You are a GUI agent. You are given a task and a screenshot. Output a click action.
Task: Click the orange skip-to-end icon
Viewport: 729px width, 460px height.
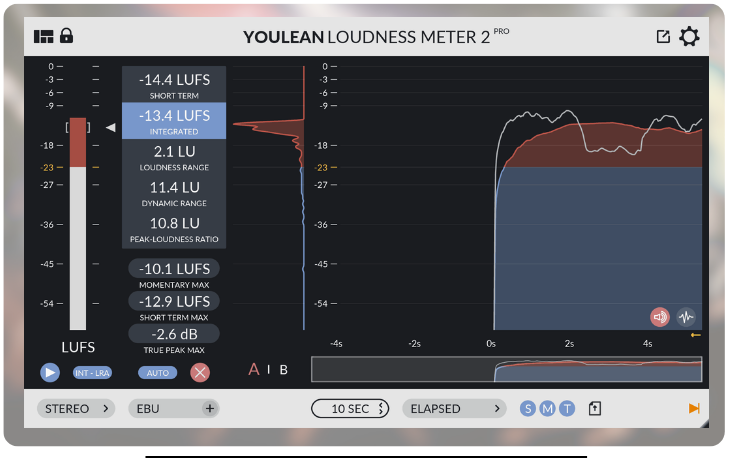[694, 408]
